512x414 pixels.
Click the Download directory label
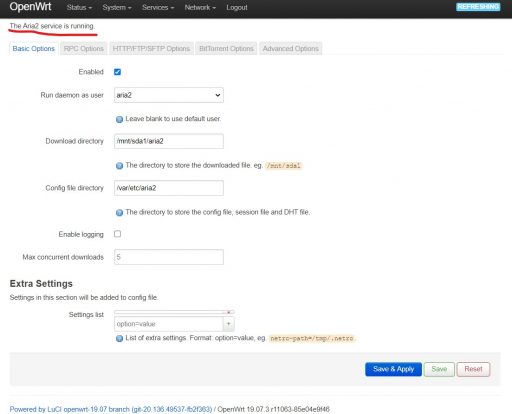(x=74, y=141)
